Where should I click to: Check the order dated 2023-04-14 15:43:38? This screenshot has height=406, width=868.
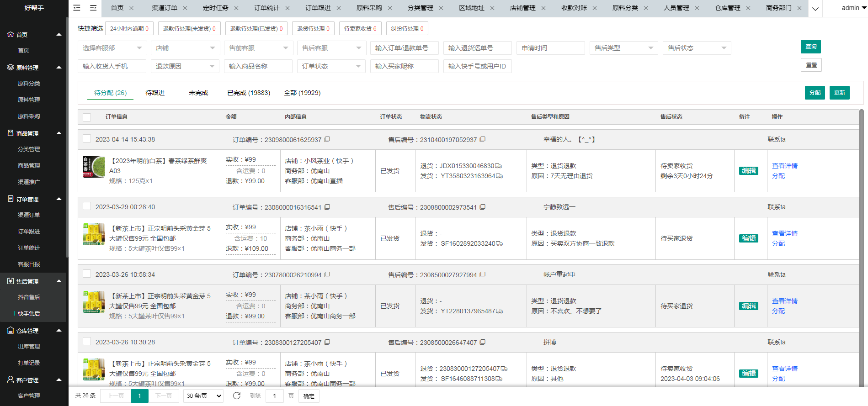(x=87, y=138)
